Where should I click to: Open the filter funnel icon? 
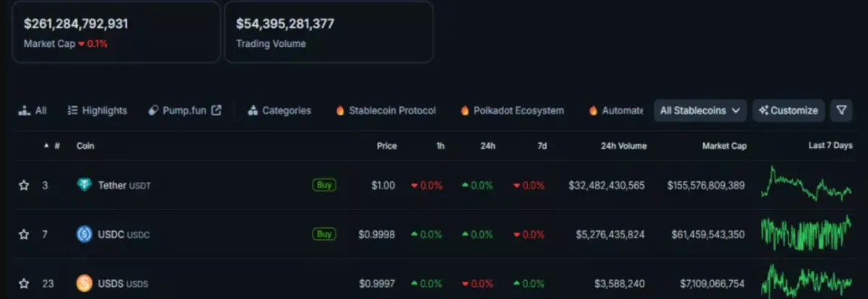841,110
